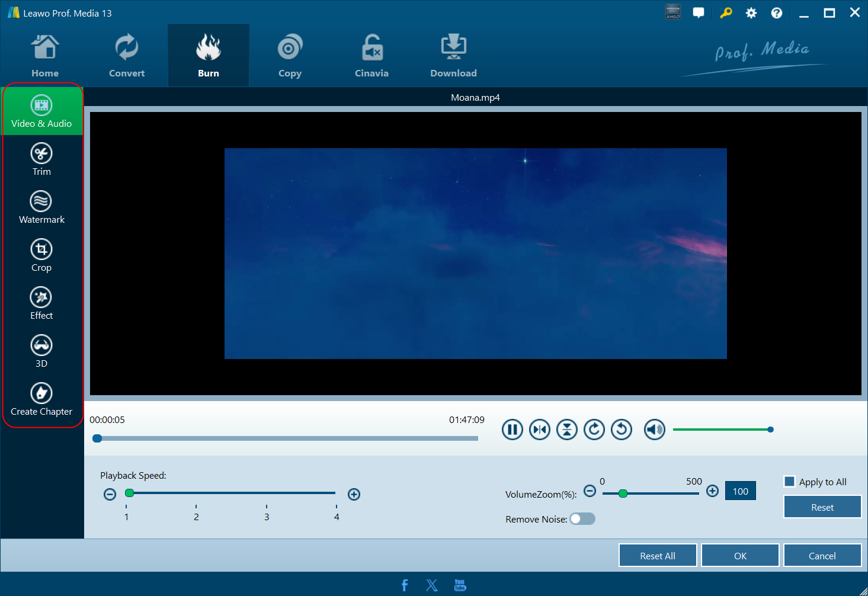This screenshot has width=868, height=596.
Task: Confirm edits with the OK button
Action: (740, 556)
